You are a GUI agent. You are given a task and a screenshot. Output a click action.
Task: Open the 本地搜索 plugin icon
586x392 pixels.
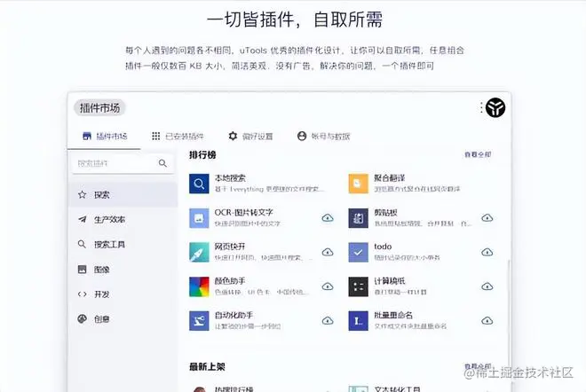click(199, 184)
